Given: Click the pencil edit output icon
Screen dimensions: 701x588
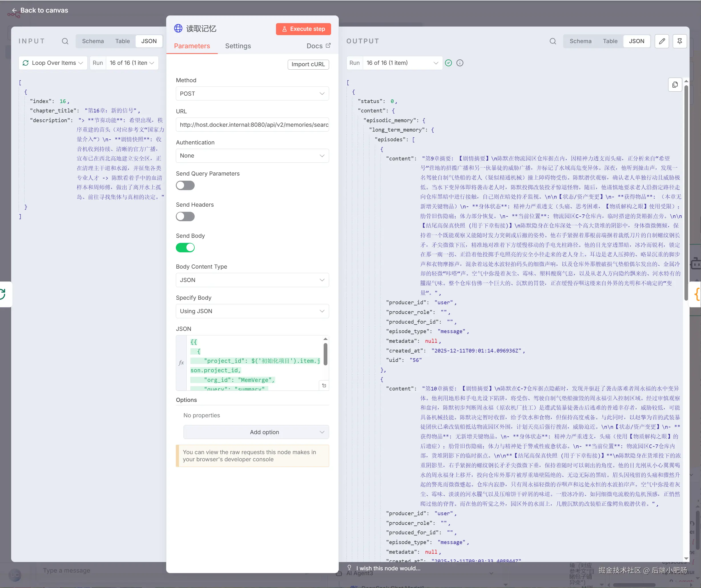Looking at the screenshot, I should point(662,41).
